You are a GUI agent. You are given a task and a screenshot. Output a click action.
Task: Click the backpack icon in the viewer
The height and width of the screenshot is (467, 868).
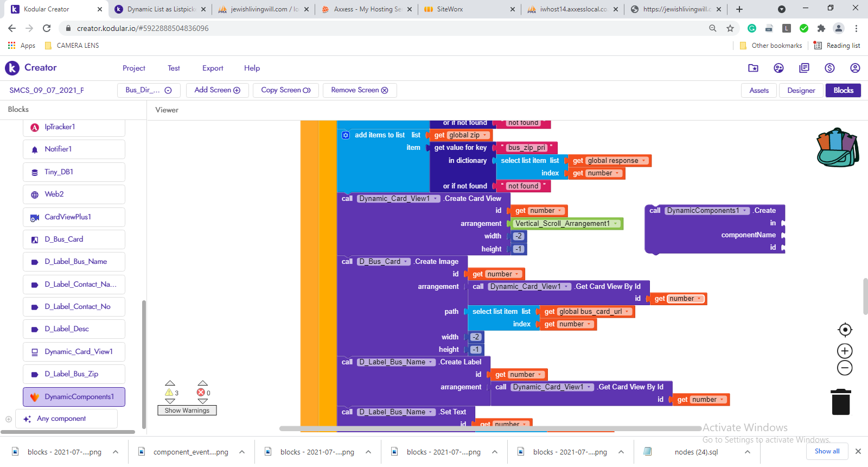point(838,148)
